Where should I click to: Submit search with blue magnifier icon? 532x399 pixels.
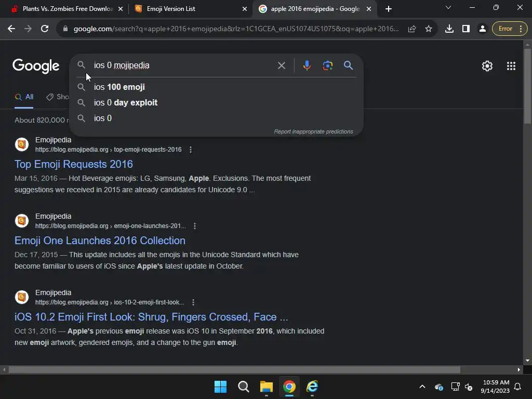348,65
